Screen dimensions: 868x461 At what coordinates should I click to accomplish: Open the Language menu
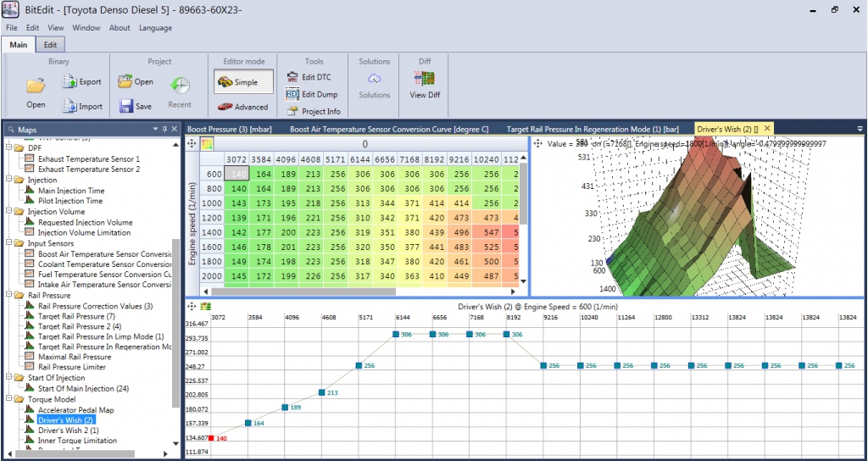pos(156,28)
